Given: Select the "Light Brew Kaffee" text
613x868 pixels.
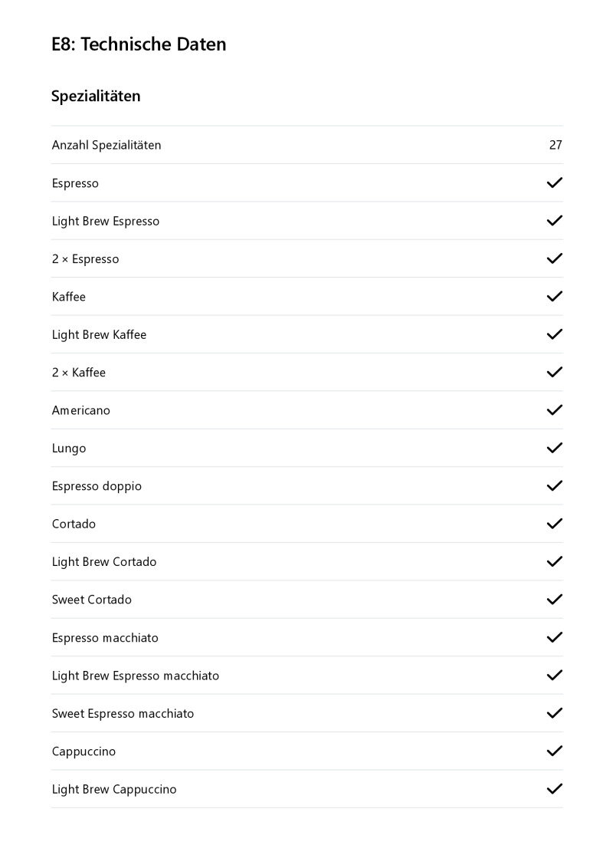Looking at the screenshot, I should click(99, 334).
